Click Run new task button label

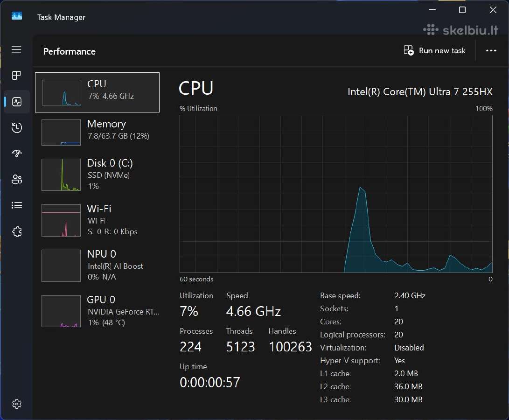point(442,51)
